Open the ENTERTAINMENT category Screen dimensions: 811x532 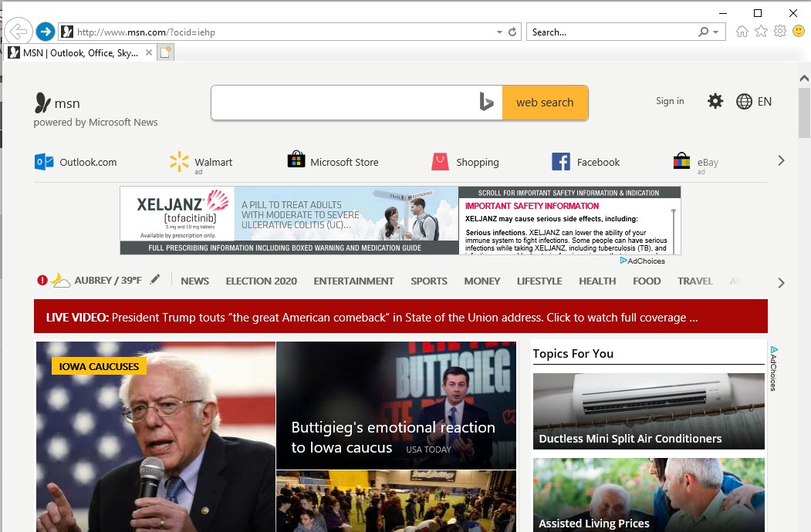[x=353, y=281]
